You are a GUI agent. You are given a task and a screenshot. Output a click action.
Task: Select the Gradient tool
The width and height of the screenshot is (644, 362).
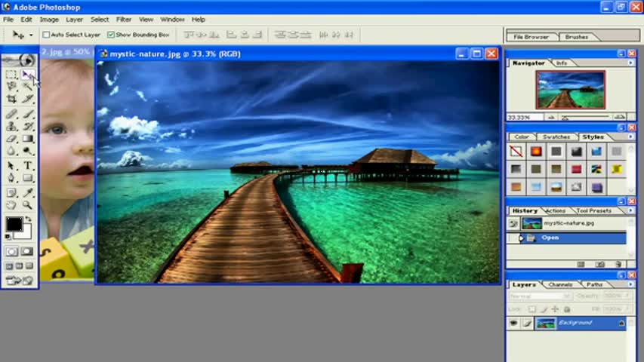click(27, 139)
